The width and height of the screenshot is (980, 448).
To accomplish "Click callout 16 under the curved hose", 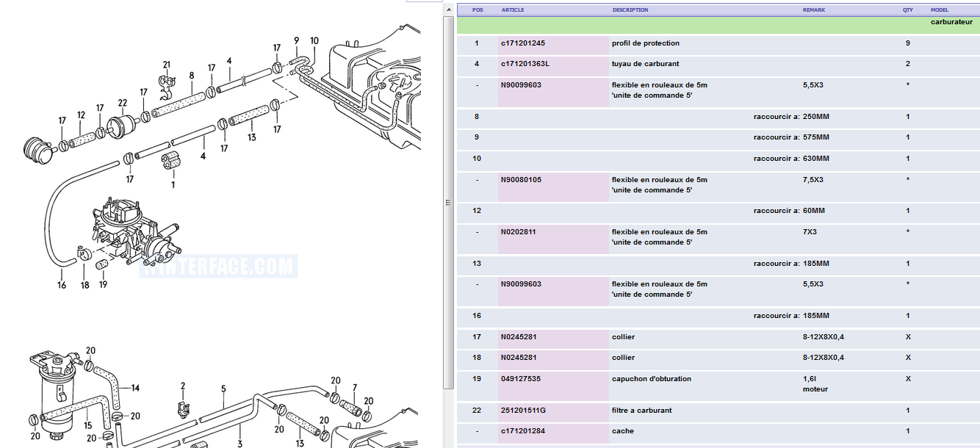I will (62, 285).
